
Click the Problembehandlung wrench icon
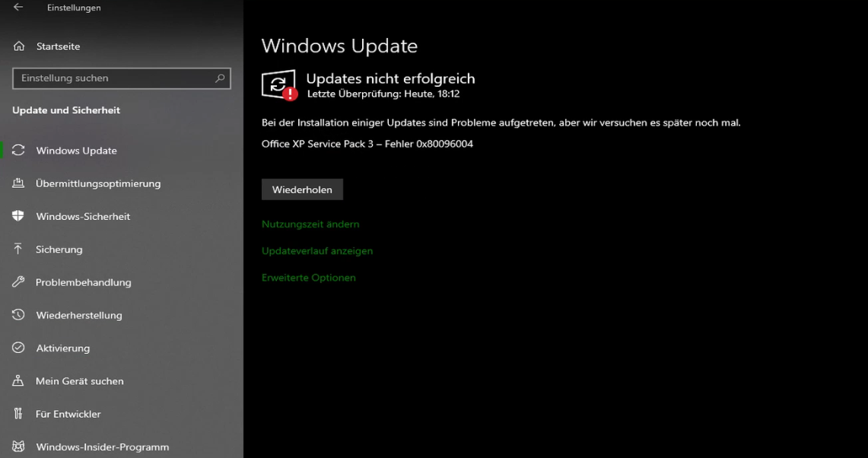coord(18,282)
